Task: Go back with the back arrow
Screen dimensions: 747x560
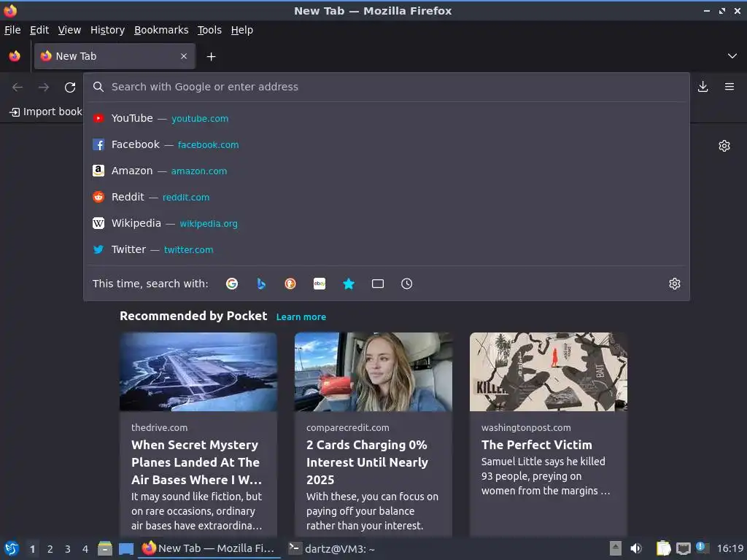Action: click(x=18, y=87)
